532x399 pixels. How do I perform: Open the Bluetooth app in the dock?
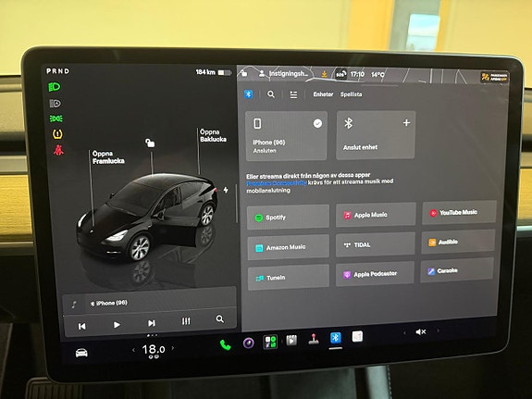coord(336,338)
